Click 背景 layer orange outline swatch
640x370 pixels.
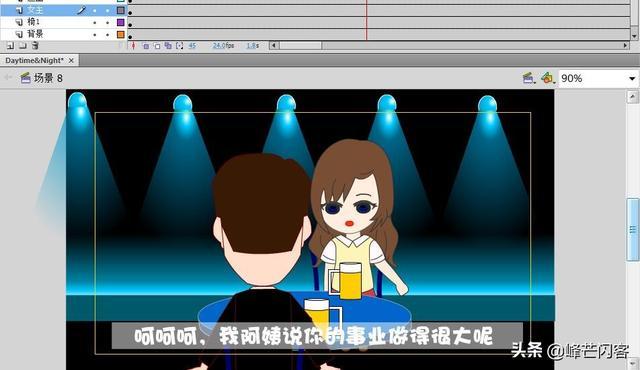121,34
